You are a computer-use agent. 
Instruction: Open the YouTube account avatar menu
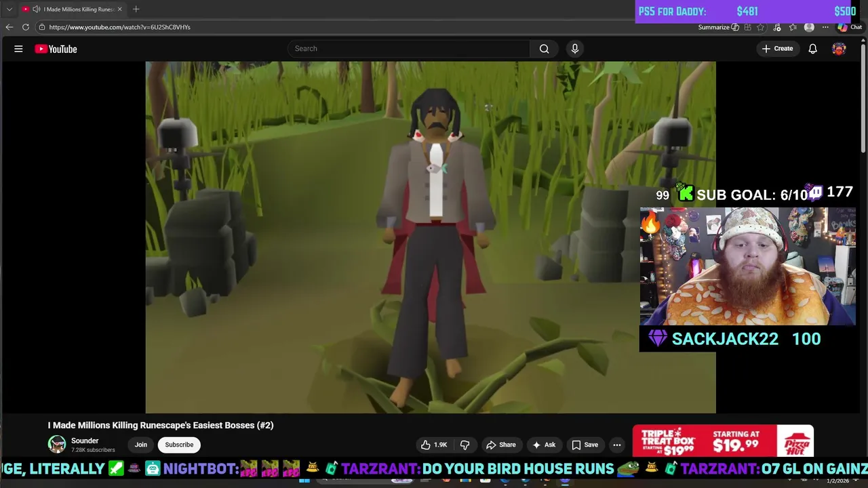pyautogui.click(x=839, y=49)
